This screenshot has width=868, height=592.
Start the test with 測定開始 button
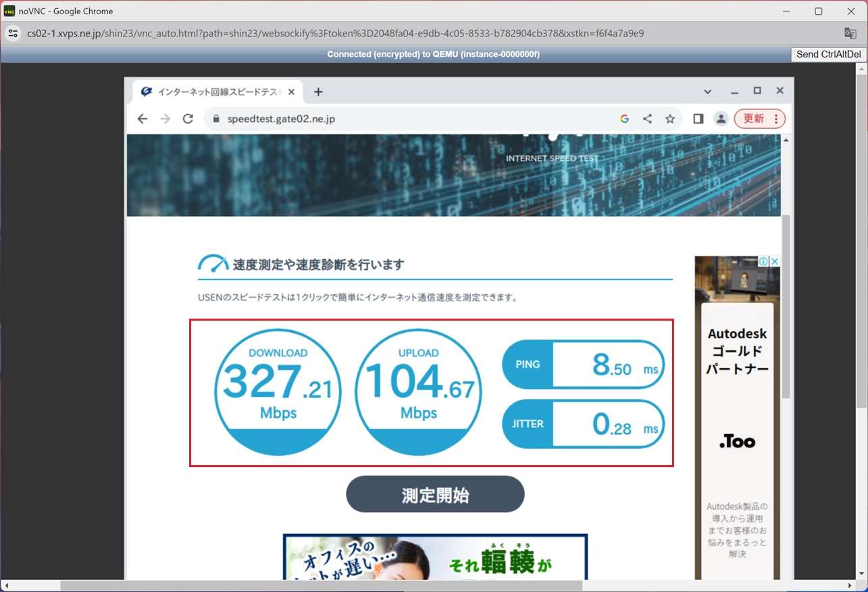[435, 495]
